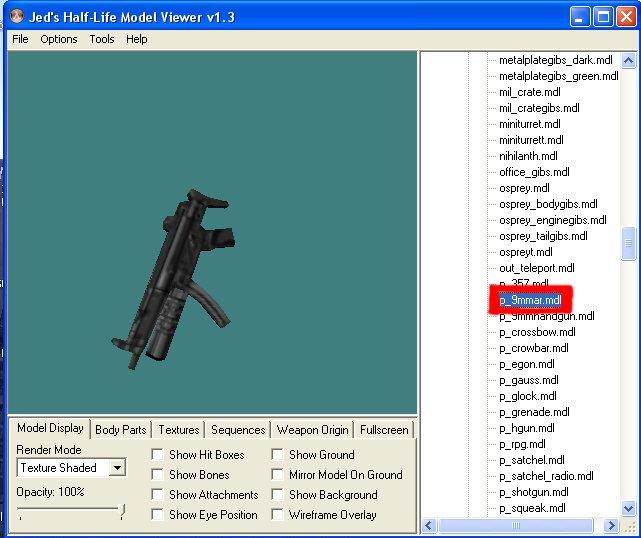Enable Wireframe Overlay checkbox
Image resolution: width=641 pixels, height=538 pixels.
(x=278, y=515)
